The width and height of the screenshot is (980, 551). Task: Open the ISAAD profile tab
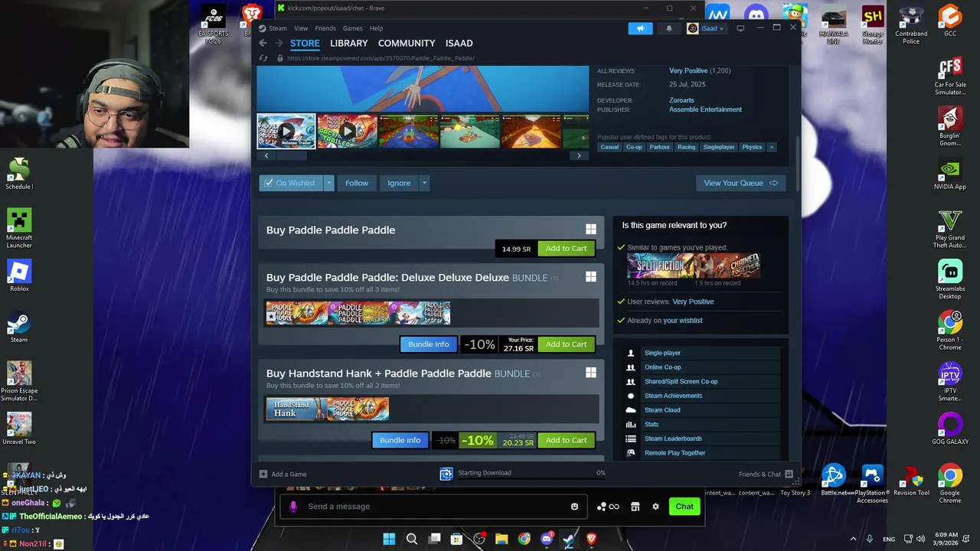[x=459, y=43]
